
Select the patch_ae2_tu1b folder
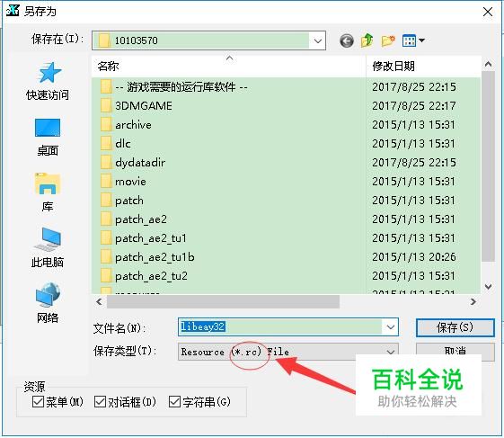(147, 257)
